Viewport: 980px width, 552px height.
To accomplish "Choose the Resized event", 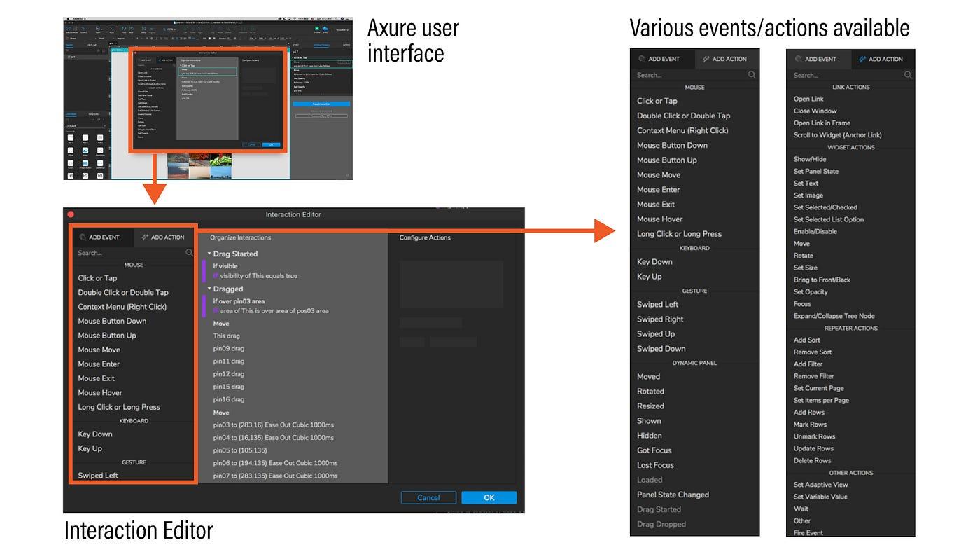I will click(650, 406).
